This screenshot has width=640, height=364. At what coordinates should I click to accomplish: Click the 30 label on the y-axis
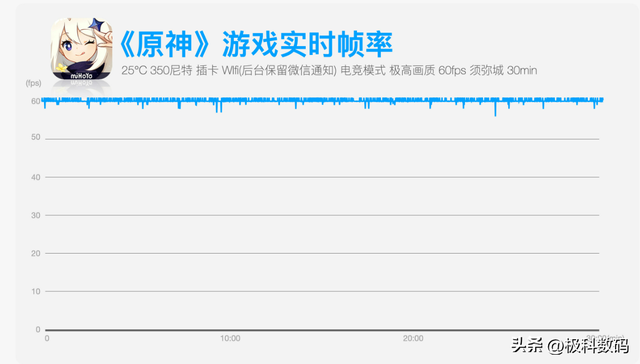click(36, 215)
